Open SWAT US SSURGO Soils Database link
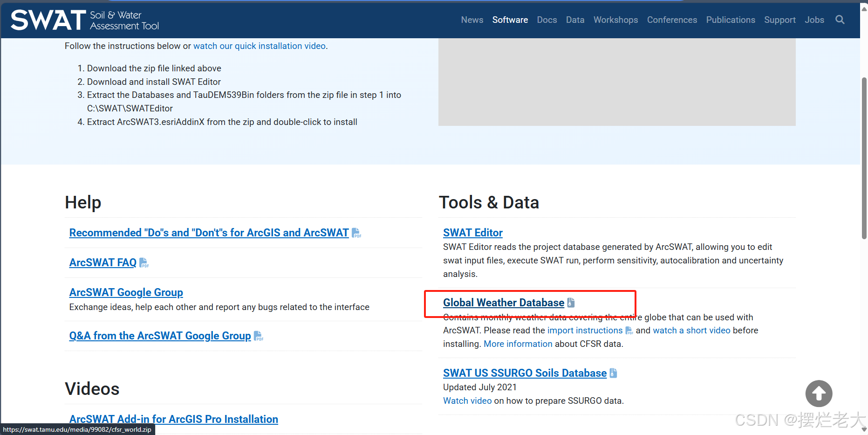Screen dimensions: 868x435 click(525, 373)
